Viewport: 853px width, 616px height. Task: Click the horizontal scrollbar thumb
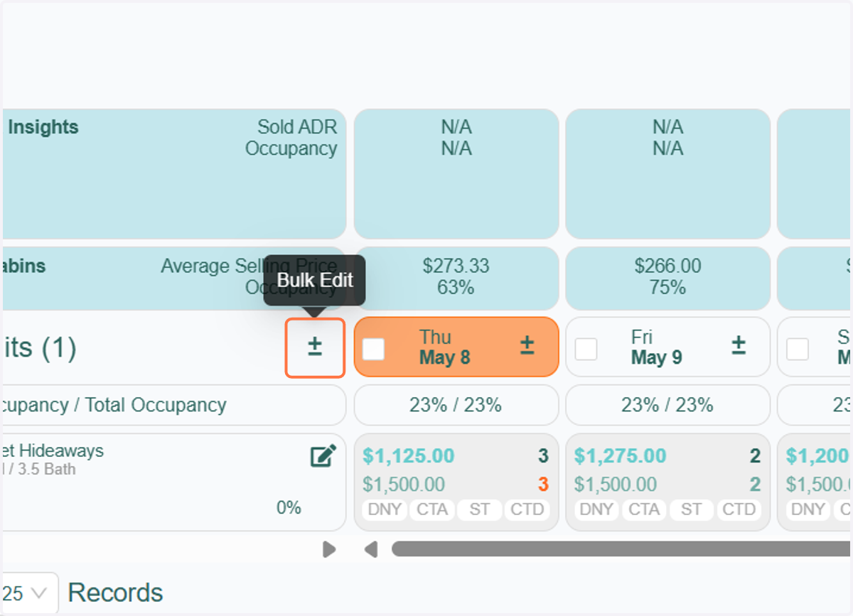(622, 549)
